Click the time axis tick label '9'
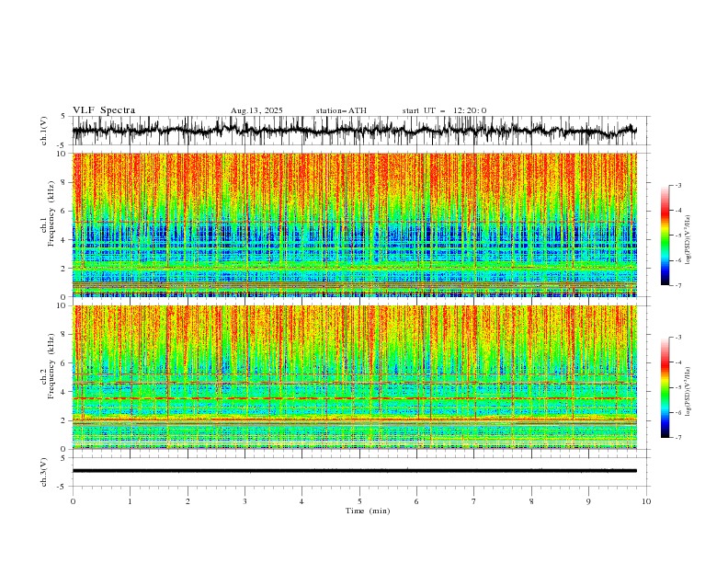Viewport: 728px width, 563px height. (588, 501)
